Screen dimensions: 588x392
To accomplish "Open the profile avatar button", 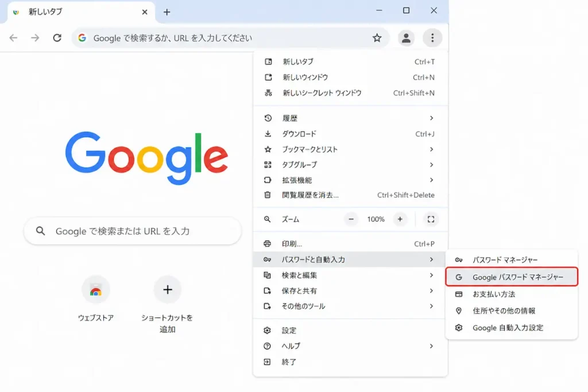I will (x=406, y=38).
